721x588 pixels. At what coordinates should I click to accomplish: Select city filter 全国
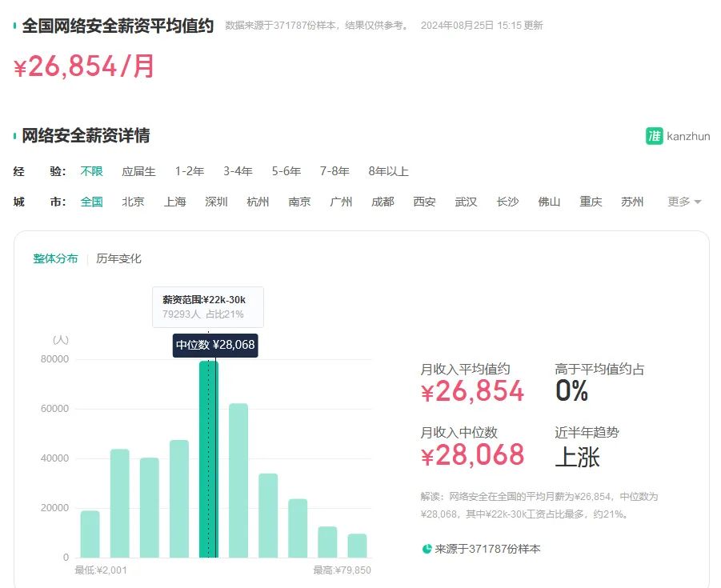pyautogui.click(x=91, y=202)
